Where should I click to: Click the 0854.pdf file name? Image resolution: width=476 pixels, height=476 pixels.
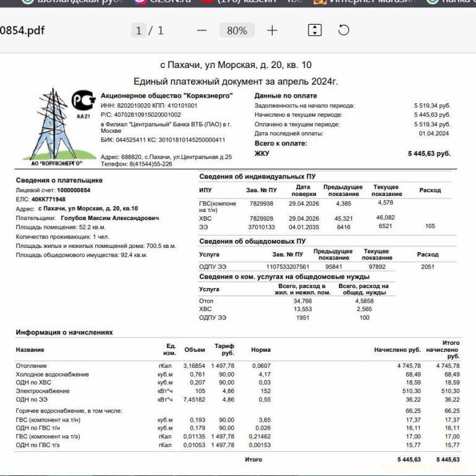coord(22,30)
